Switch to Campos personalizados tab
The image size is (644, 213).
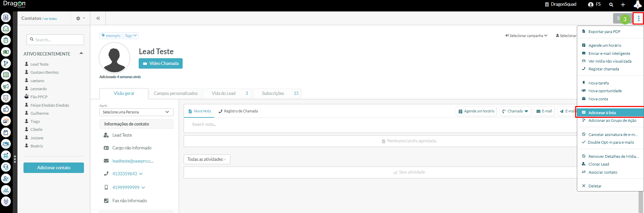176,94
